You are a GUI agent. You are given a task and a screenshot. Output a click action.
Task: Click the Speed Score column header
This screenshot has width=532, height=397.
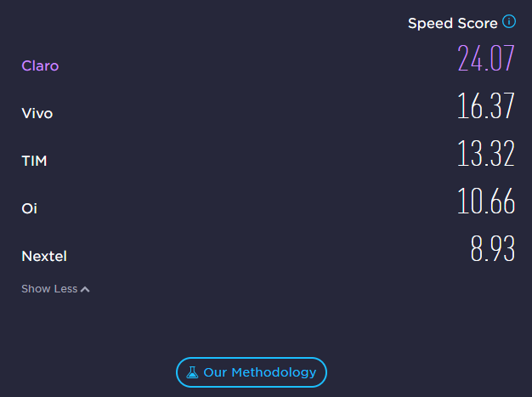[x=453, y=24]
